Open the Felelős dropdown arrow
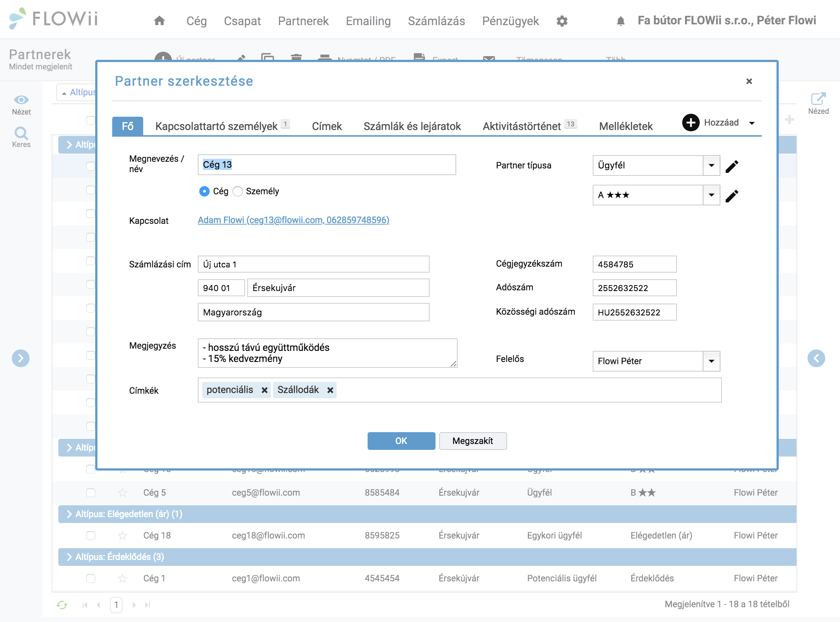Screen dimensions: 840x622 (711, 361)
